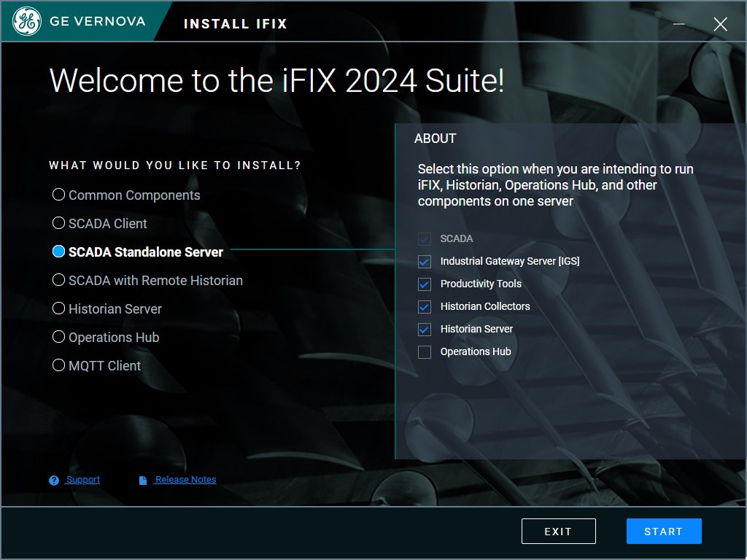Click the Support question mark icon

54,481
